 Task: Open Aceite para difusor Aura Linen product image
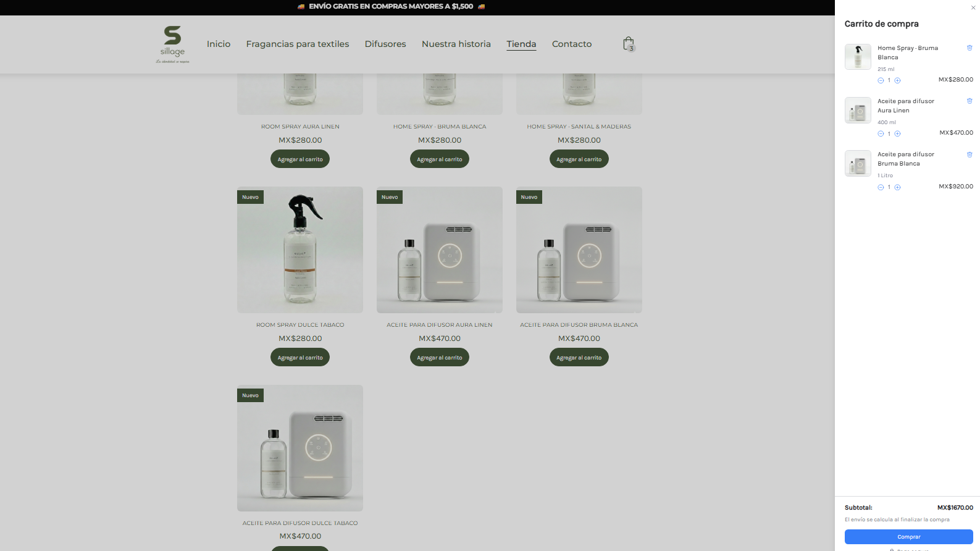coord(440,250)
